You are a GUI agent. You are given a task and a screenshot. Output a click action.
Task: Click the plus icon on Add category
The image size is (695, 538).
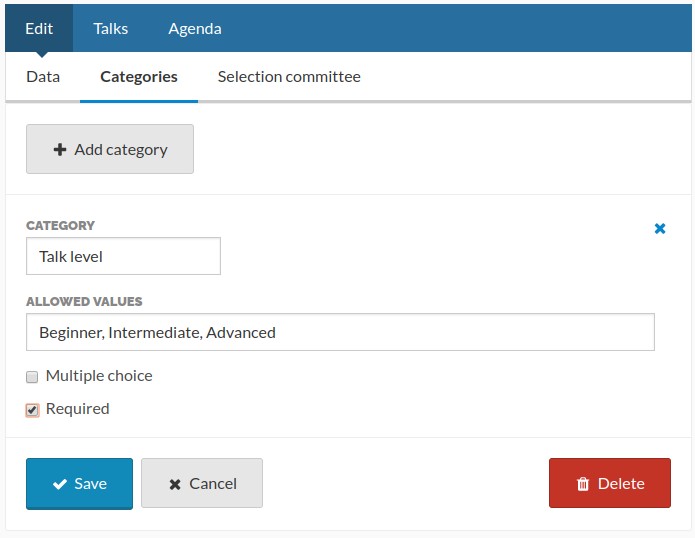click(60, 149)
